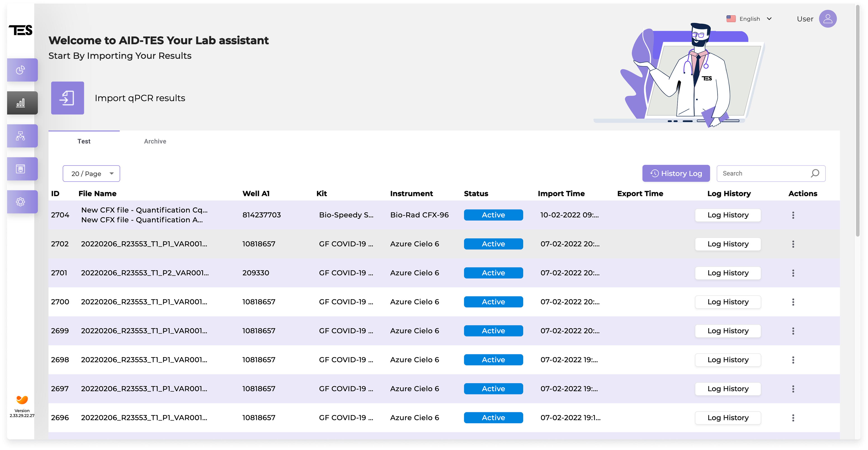Click the search magnifier icon
The width and height of the screenshot is (868, 450).
[815, 173]
